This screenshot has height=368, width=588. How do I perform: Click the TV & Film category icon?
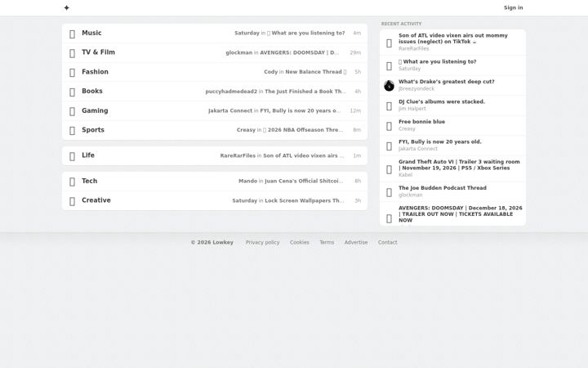[73, 54]
